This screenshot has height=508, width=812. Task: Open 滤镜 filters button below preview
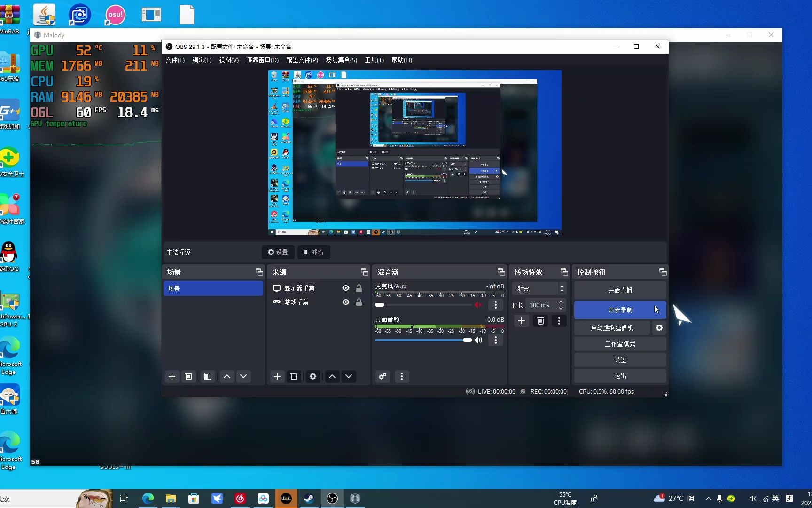[x=313, y=252]
